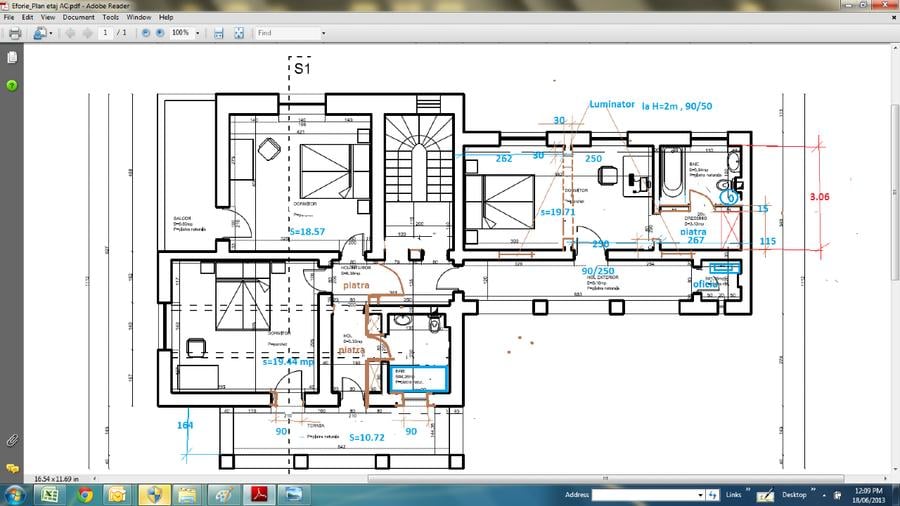Expand the Links toolbar chevron
900x506 pixels.
point(748,491)
